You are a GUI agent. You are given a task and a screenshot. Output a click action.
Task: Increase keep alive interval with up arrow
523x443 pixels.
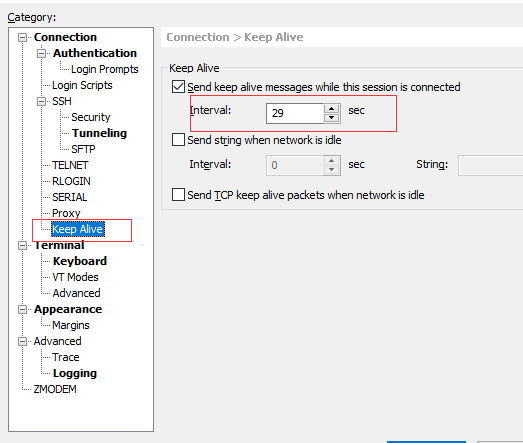[x=332, y=109]
